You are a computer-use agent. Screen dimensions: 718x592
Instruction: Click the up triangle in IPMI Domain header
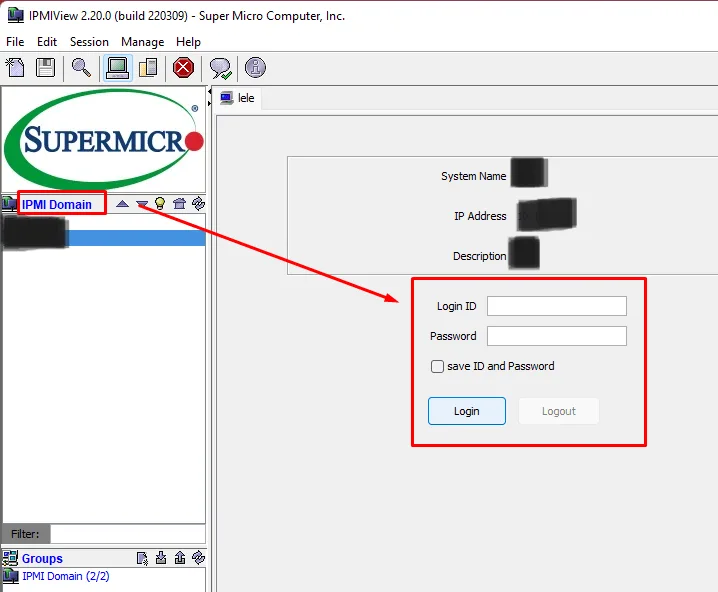tap(122, 204)
